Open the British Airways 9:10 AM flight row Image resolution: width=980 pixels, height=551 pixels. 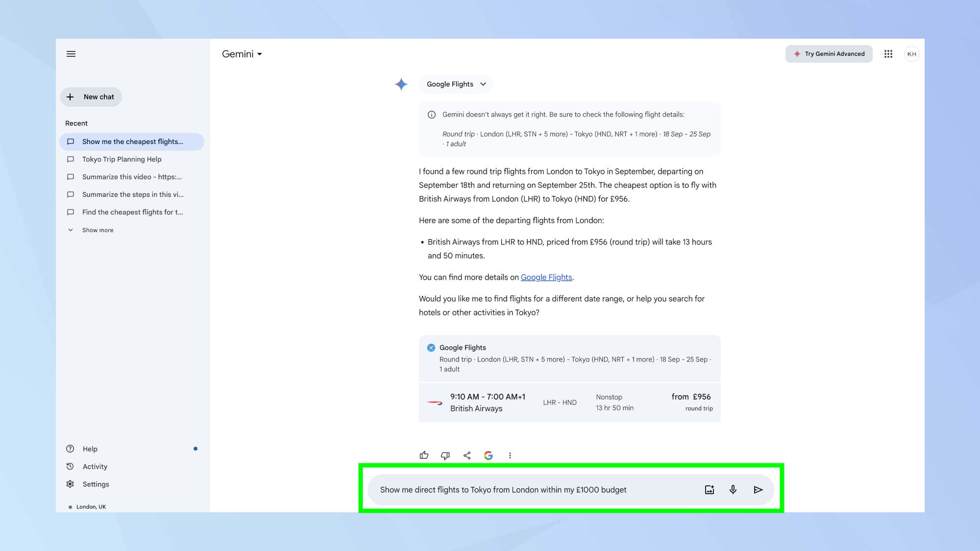click(569, 403)
